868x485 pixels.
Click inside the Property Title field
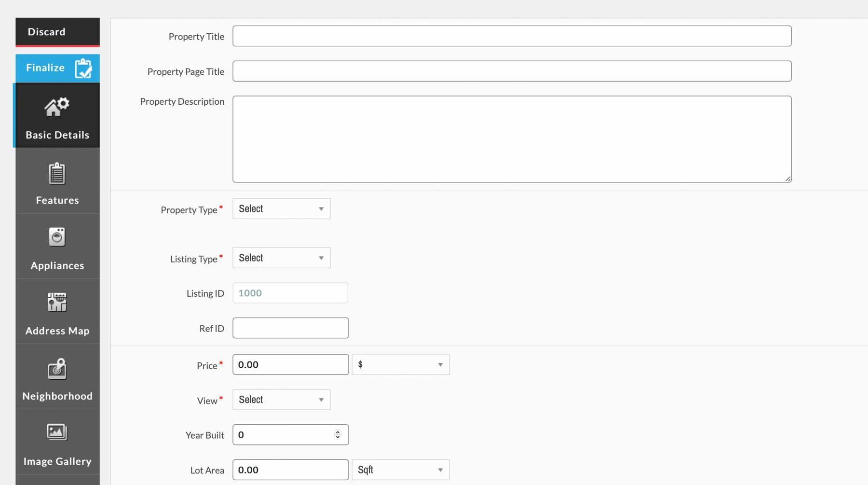click(x=511, y=36)
